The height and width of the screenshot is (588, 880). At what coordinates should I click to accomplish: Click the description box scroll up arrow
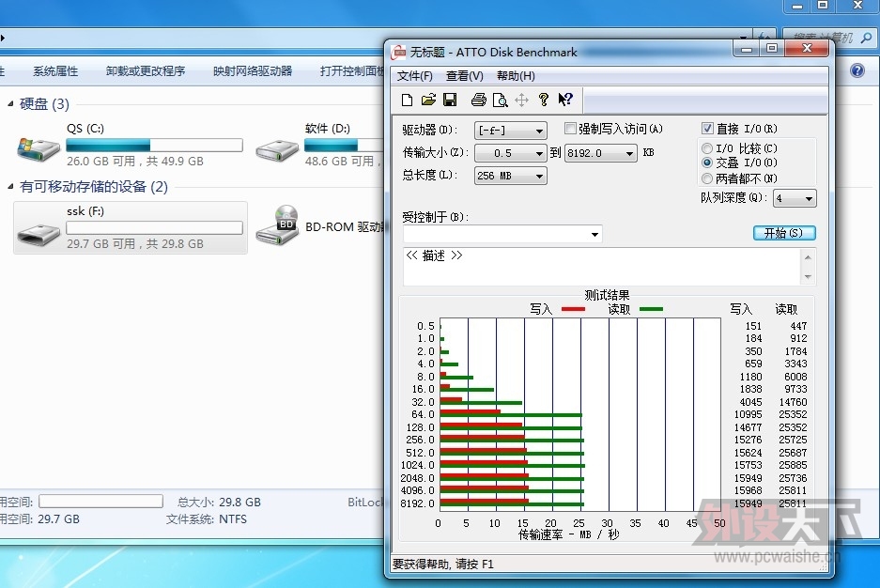809,257
